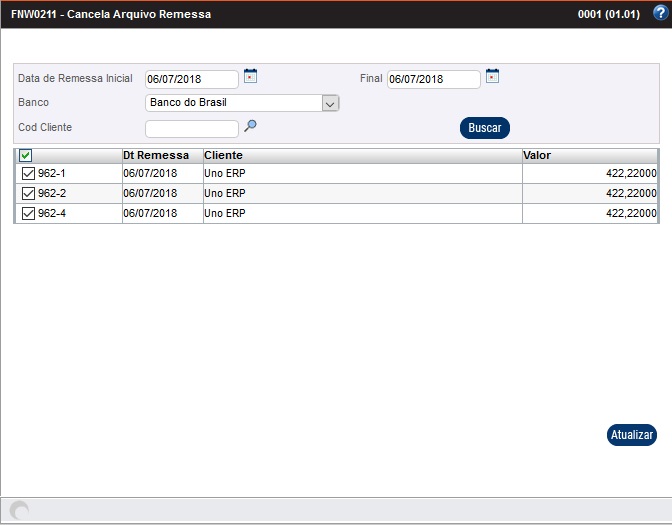Focus the Final date field
The width and height of the screenshot is (672, 525).
(x=433, y=79)
